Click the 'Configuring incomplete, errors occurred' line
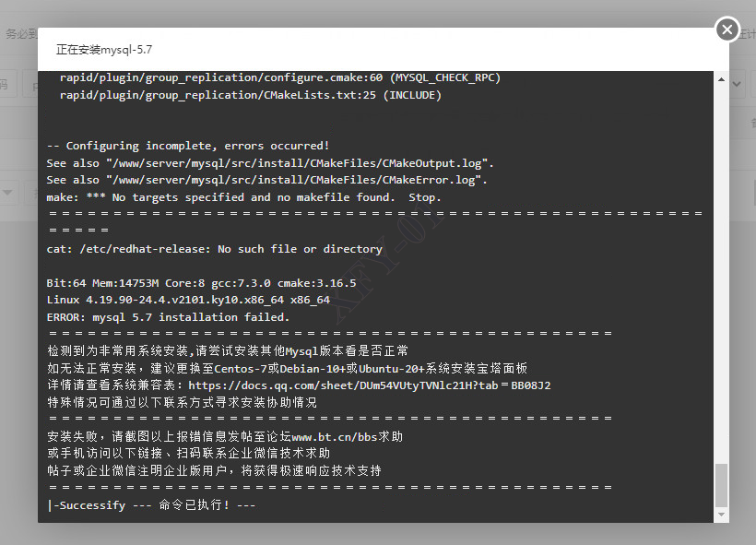The height and width of the screenshot is (545, 756). 188,146
